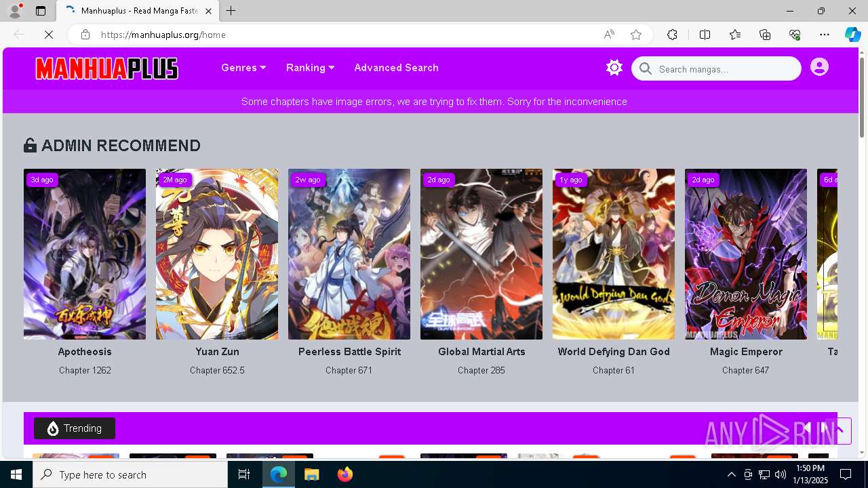This screenshot has width=868, height=488.
Task: Open Yuan Zun cover thumbnail
Action: (217, 254)
